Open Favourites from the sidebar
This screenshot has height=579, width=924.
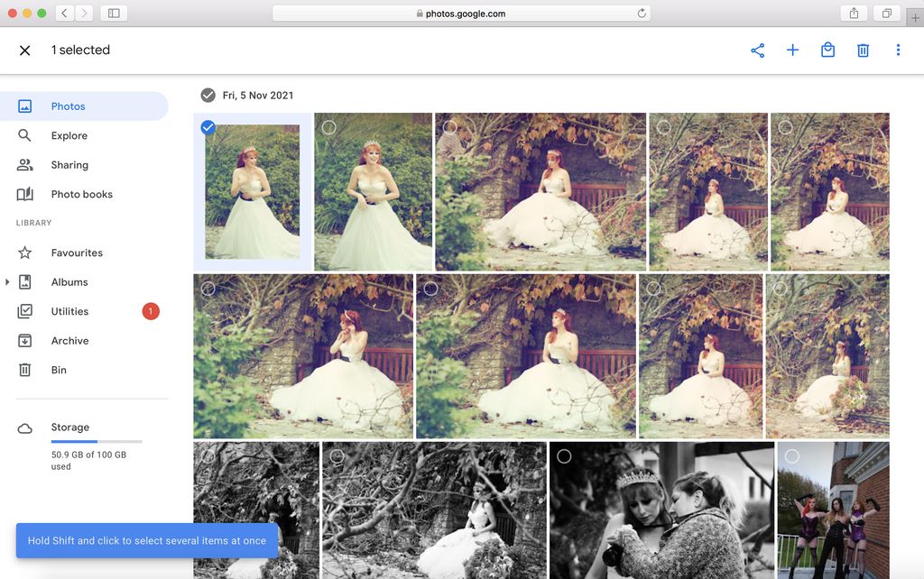[x=77, y=253]
